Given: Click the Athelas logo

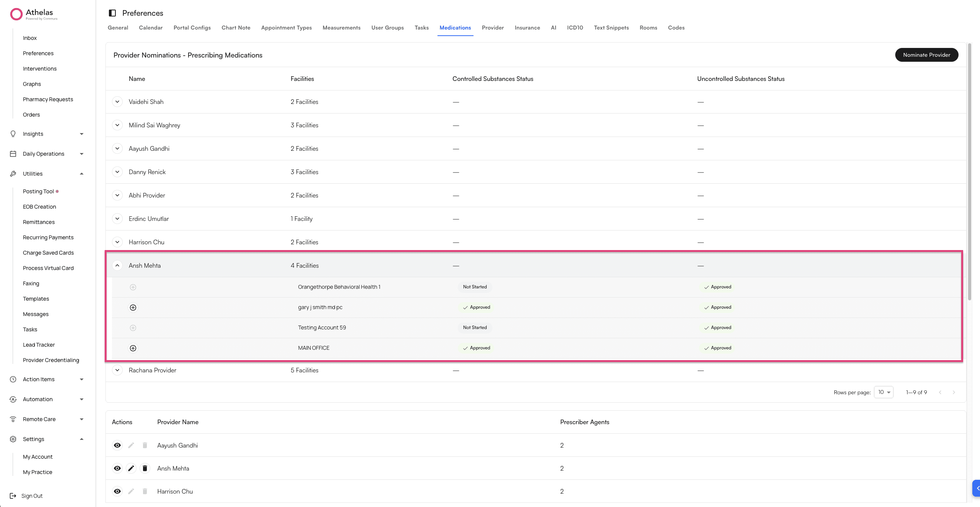Looking at the screenshot, I should (x=16, y=14).
